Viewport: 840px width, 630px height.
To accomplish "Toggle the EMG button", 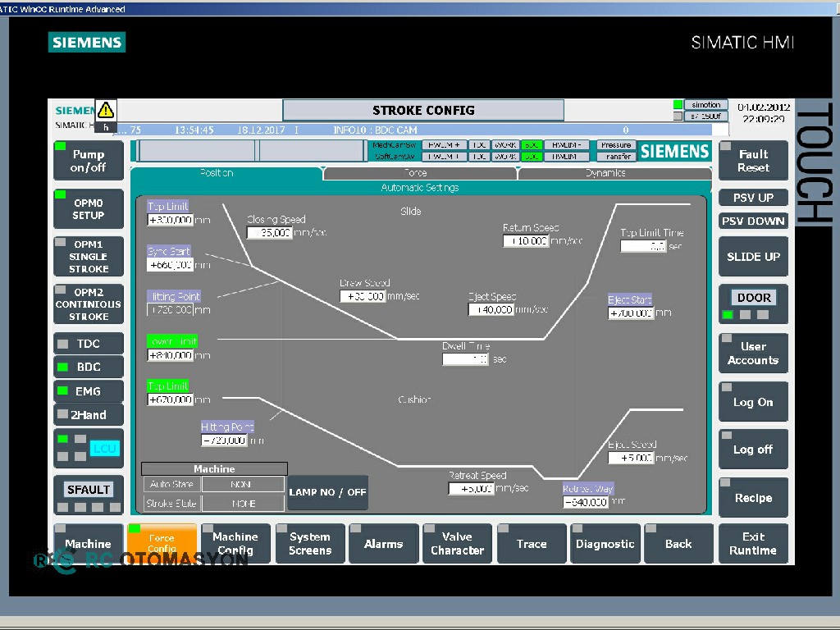I will pos(89,391).
